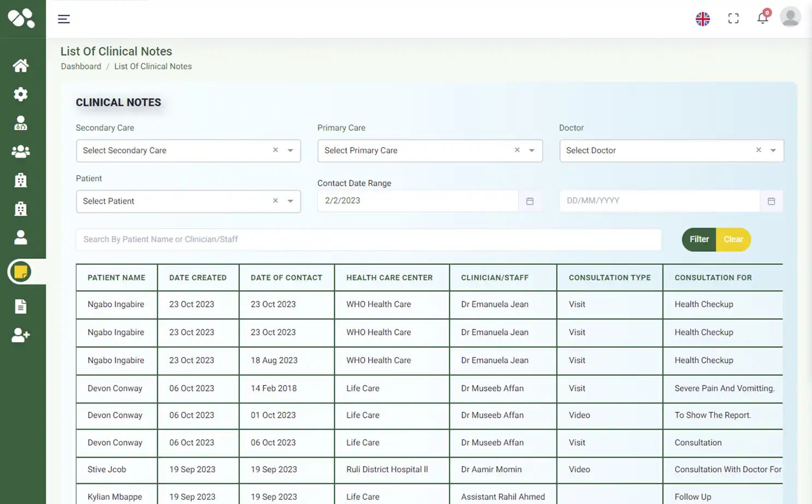Click the Search By Patient Name field
The height and width of the screenshot is (504, 812).
click(368, 239)
